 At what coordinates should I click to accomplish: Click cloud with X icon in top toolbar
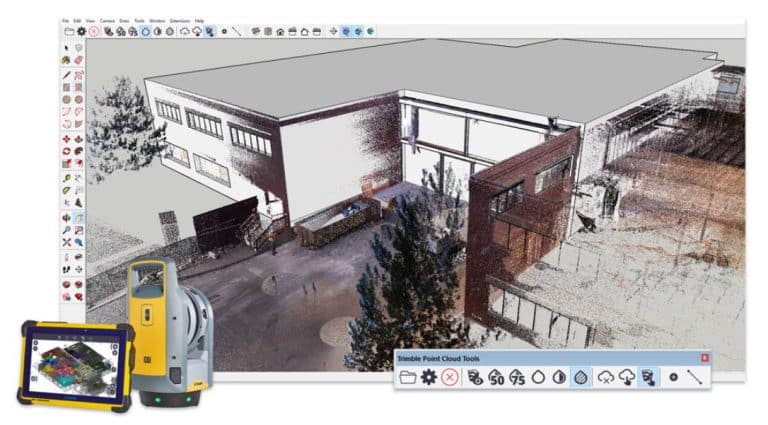pos(185,31)
